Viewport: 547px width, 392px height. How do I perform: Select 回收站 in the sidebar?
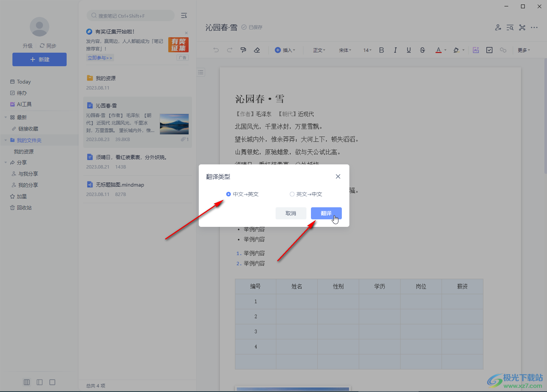click(24, 208)
